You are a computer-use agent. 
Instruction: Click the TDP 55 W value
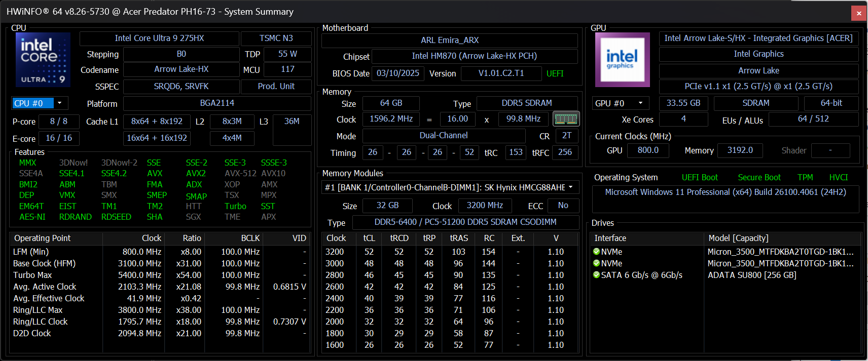point(287,54)
